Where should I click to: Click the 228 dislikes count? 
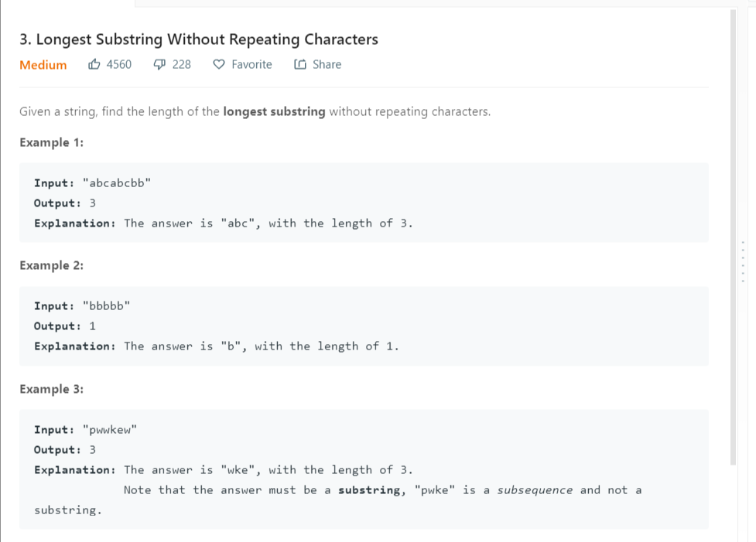[x=182, y=64]
